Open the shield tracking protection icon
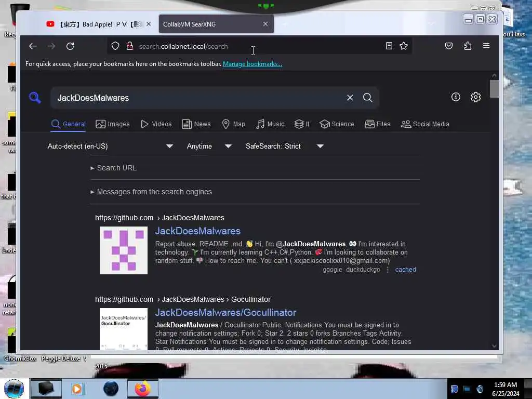 [x=115, y=46]
